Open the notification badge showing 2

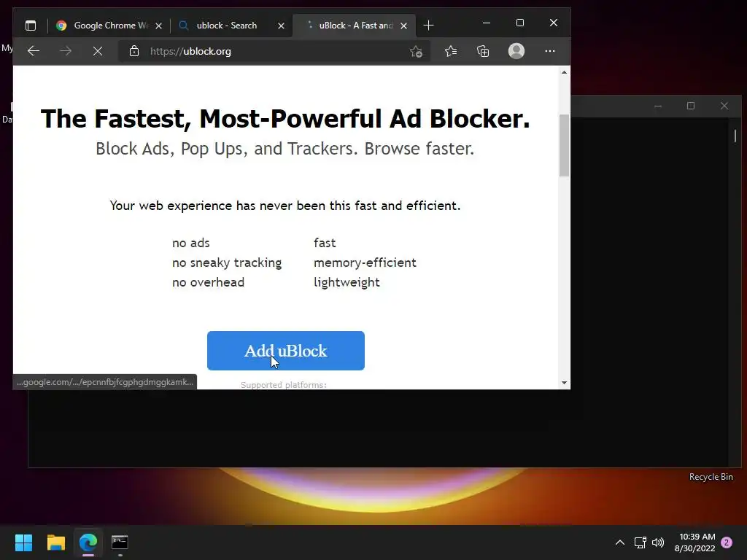(727, 542)
